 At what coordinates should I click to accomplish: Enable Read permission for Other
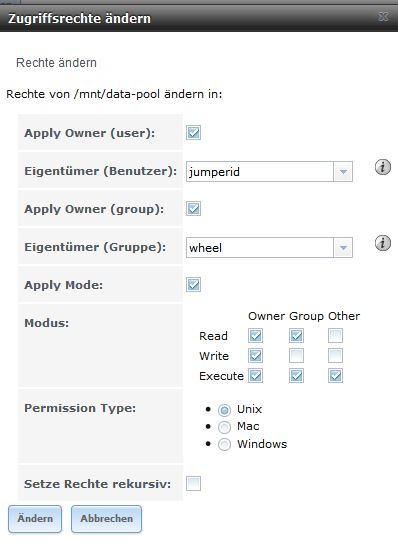tap(335, 336)
